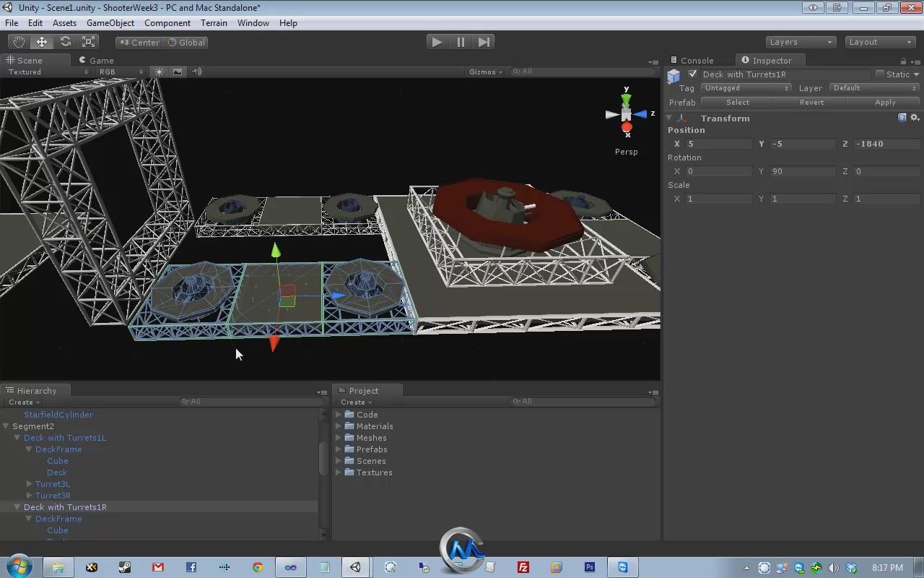Screen dimensions: 924x578
Task: Expand the Prefabs project folder
Action: pyautogui.click(x=339, y=449)
